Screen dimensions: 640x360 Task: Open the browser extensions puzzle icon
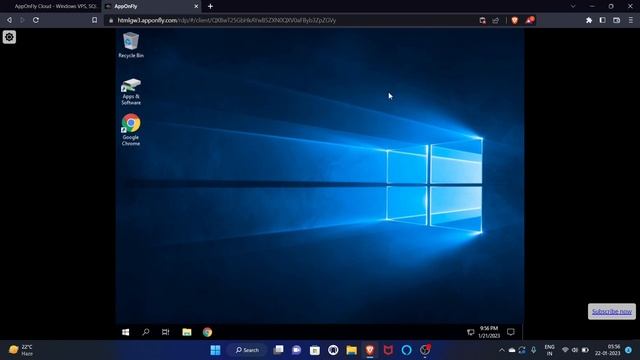pos(589,20)
